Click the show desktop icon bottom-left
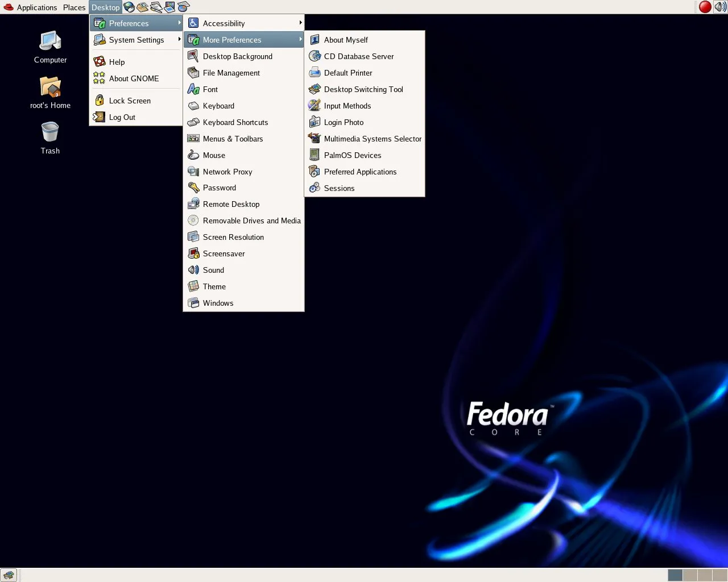Image resolution: width=728 pixels, height=582 pixels. point(9,575)
